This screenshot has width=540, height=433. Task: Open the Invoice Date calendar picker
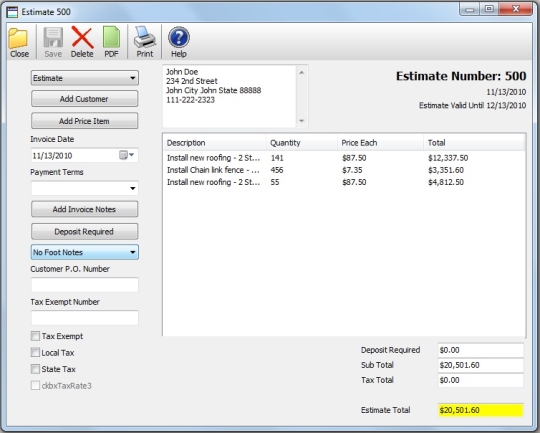[x=127, y=155]
